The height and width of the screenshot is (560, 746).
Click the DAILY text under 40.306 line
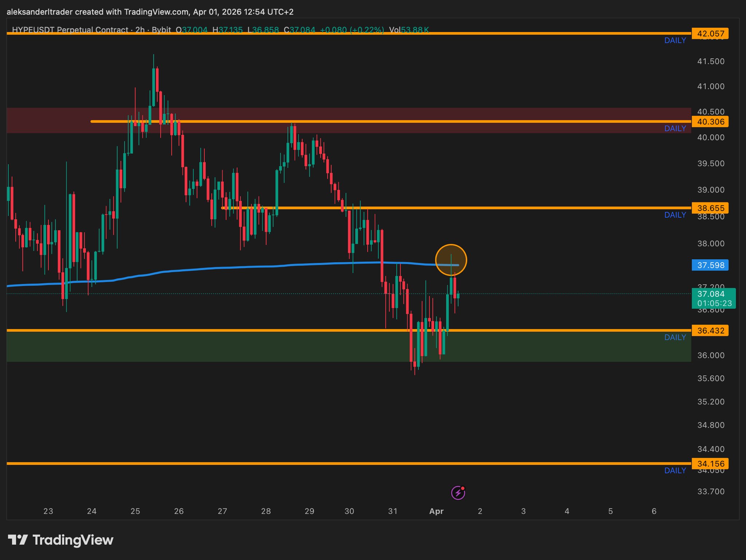click(x=675, y=129)
